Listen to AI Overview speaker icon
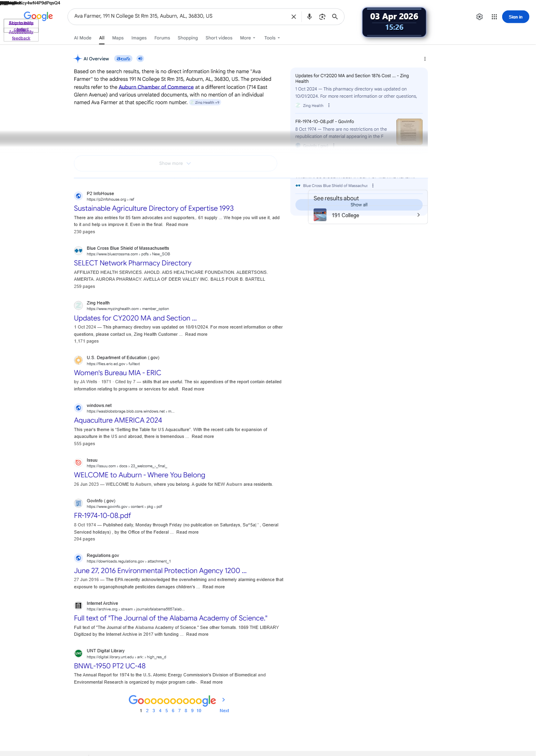The image size is (542, 756). tap(140, 59)
